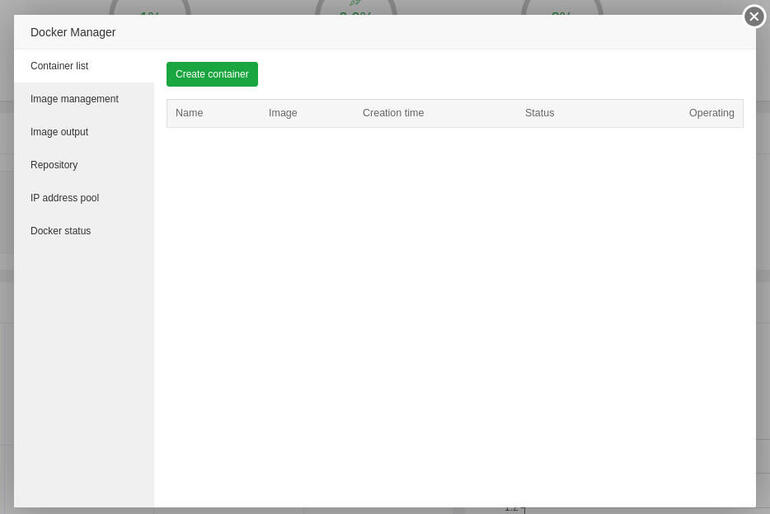The height and width of the screenshot is (514, 770).
Task: Switch to Image management tab
Action: coord(84,99)
